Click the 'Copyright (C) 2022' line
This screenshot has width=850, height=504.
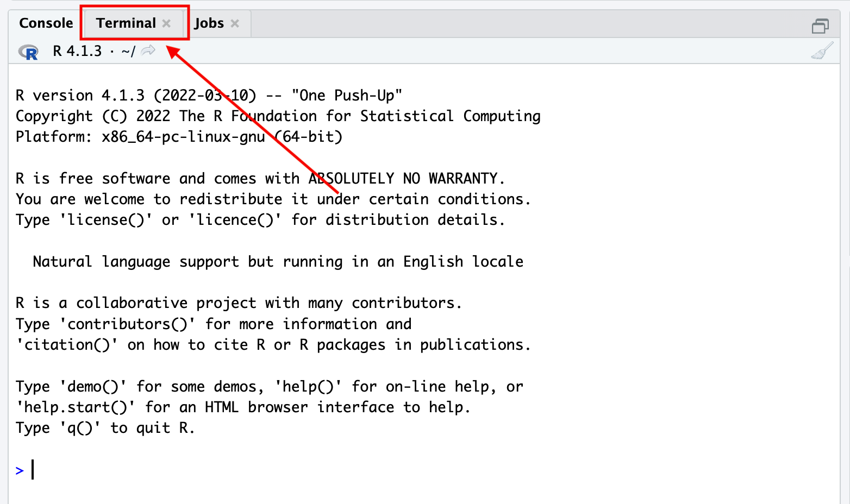278,116
